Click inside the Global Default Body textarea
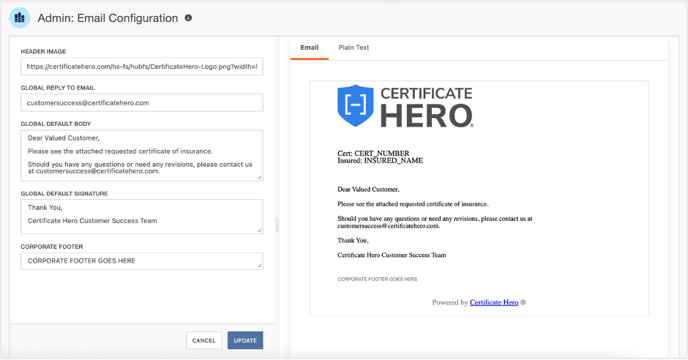This screenshot has width=688, height=360. 142,155
